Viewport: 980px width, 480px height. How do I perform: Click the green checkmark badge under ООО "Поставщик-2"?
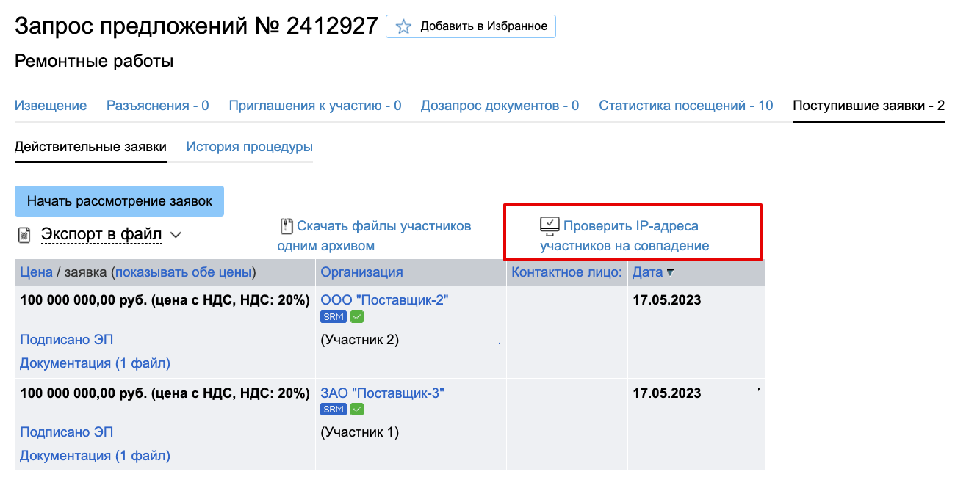click(x=357, y=317)
